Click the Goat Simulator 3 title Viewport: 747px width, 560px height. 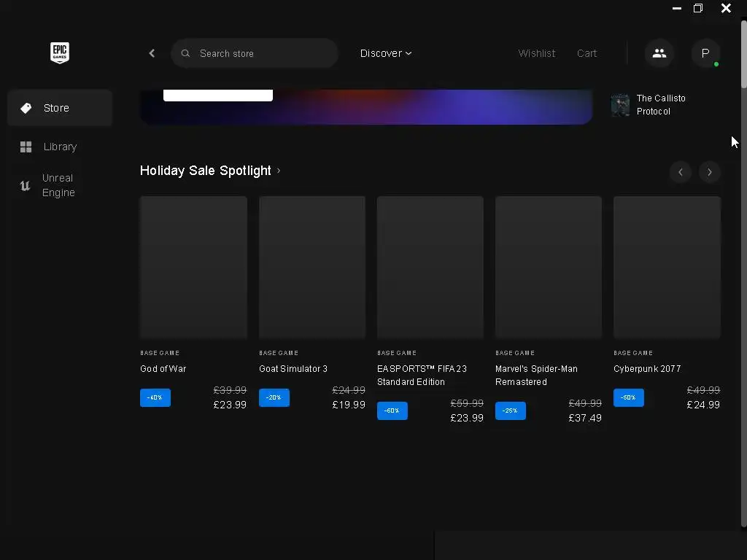click(293, 368)
